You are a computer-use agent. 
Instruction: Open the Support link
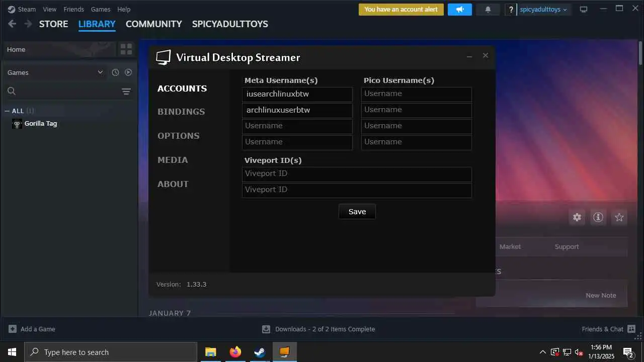[x=567, y=247]
